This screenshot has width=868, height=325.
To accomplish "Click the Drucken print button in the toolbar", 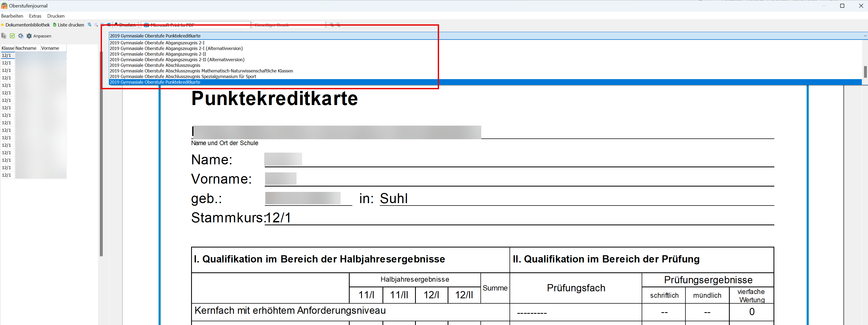I will click(x=125, y=25).
